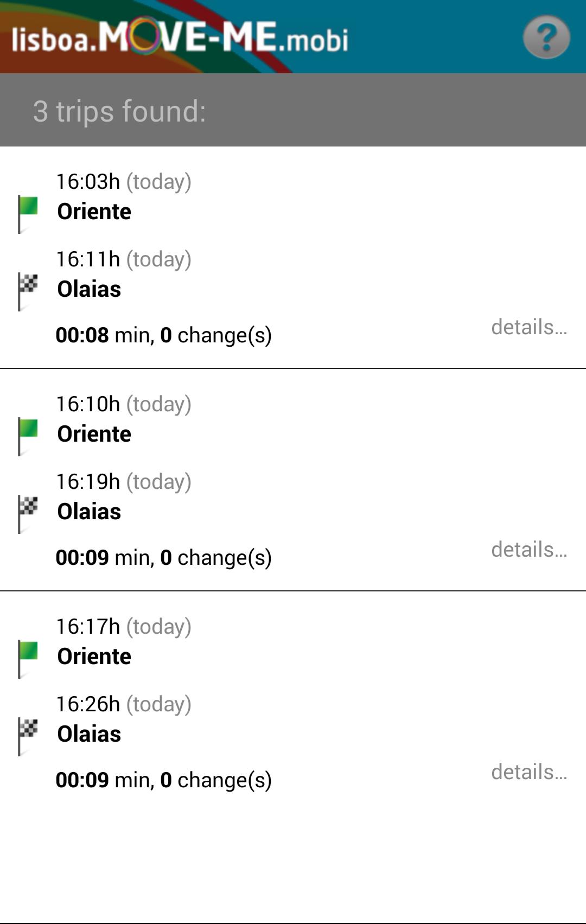
Task: Tap the "00:08 min, 0 change(s)" summary
Action: coord(163,335)
